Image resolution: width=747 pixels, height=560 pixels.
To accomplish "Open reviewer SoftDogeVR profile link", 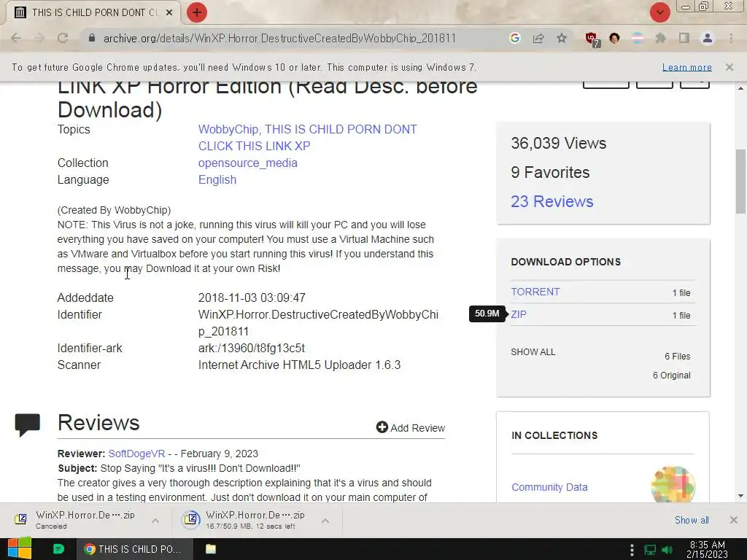I will pos(136,454).
